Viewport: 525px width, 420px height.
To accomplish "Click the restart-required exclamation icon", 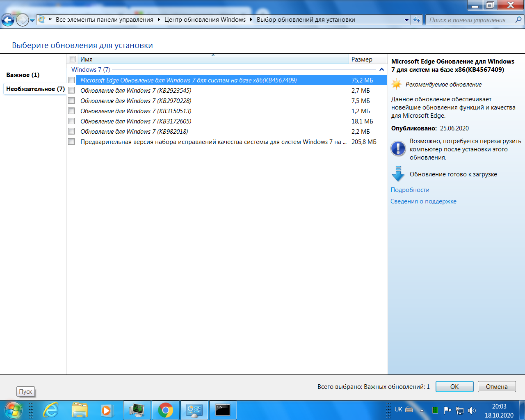I will 398,148.
